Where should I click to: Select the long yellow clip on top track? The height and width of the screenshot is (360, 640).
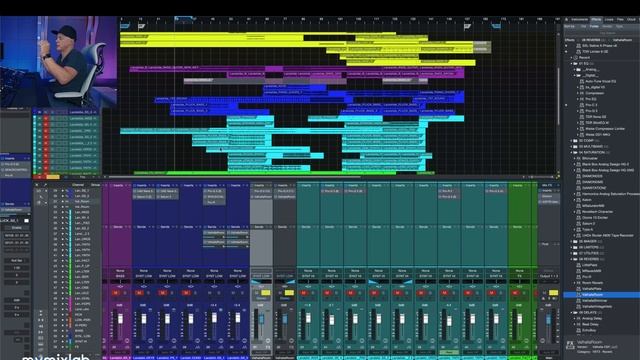click(258, 36)
